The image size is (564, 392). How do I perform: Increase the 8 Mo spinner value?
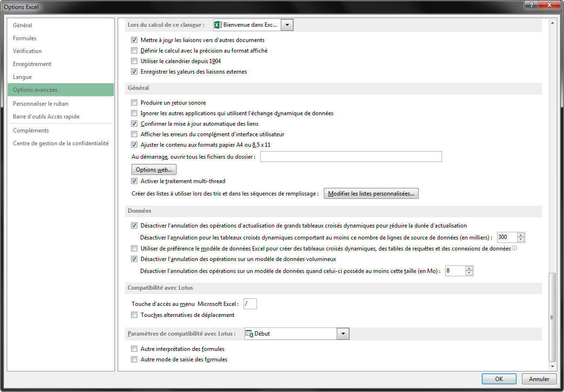click(469, 268)
